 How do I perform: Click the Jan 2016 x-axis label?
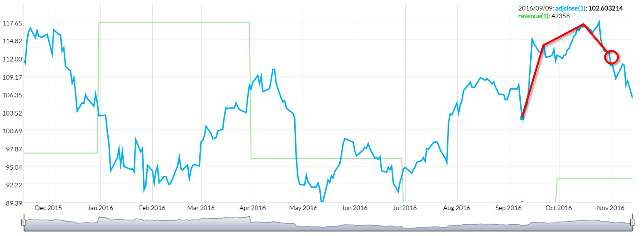(100, 208)
